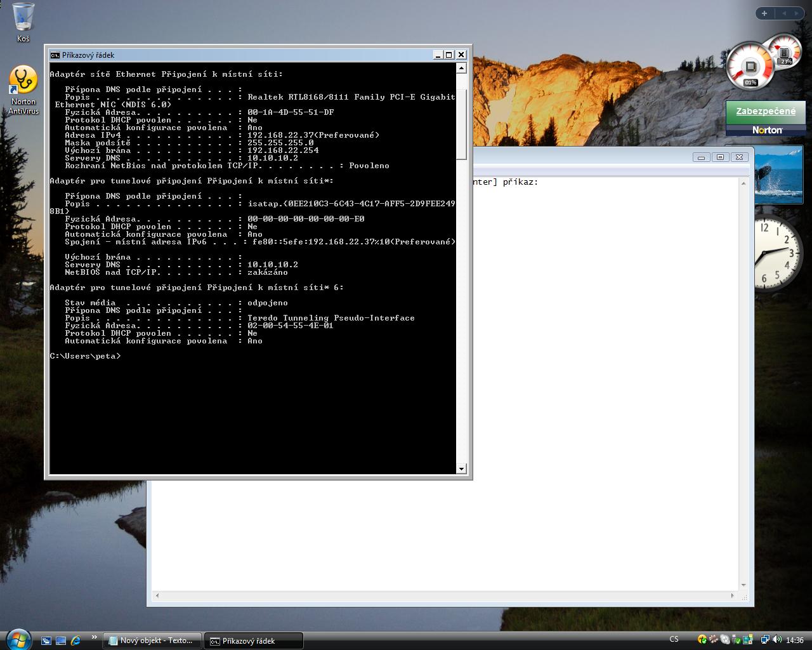The height and width of the screenshot is (650, 812).
Task: Click the Teredo Tunneling Pseudo-Interface text
Action: click(331, 318)
